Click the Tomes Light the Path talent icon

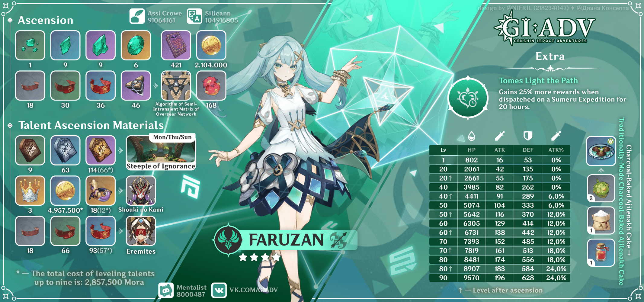468,98
